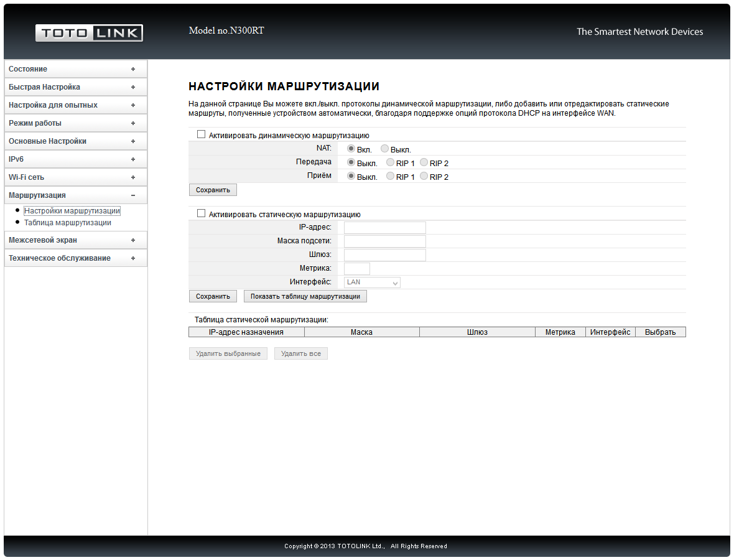The image size is (734, 560).
Task: Collapse the Маршрутизация section
Action: (75, 195)
